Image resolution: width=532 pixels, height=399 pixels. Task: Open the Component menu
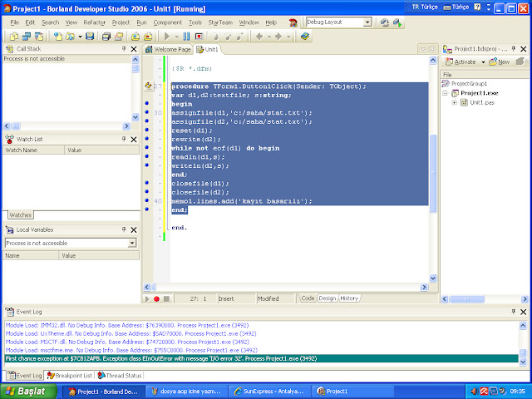[168, 22]
